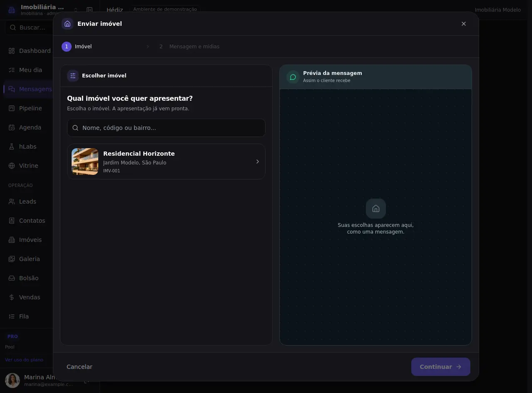Select step 1 Imóvel
532x393 pixels.
tap(77, 47)
